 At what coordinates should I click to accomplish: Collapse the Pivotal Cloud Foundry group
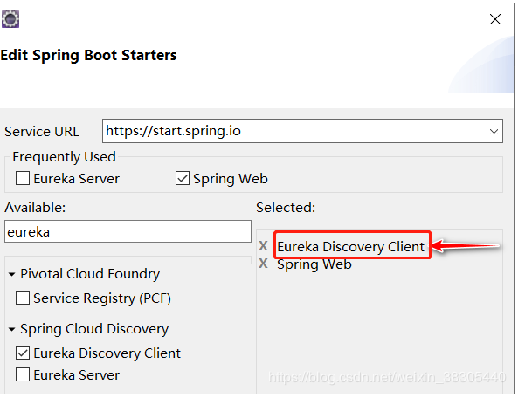coord(12,274)
